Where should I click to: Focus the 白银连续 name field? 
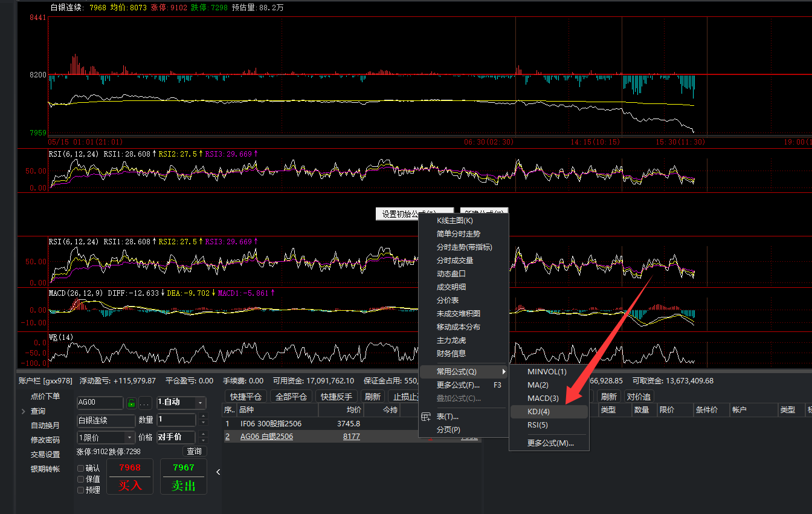click(x=106, y=420)
